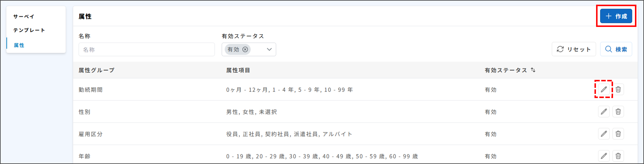
Task: Click the trash icon beside 年齢
Action: pos(618,156)
